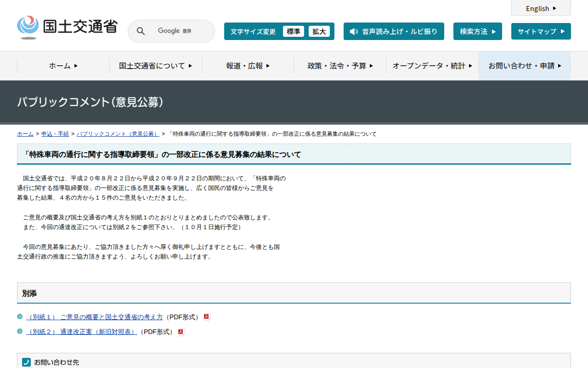Expand the 報道・広報 menu

pos(248,66)
